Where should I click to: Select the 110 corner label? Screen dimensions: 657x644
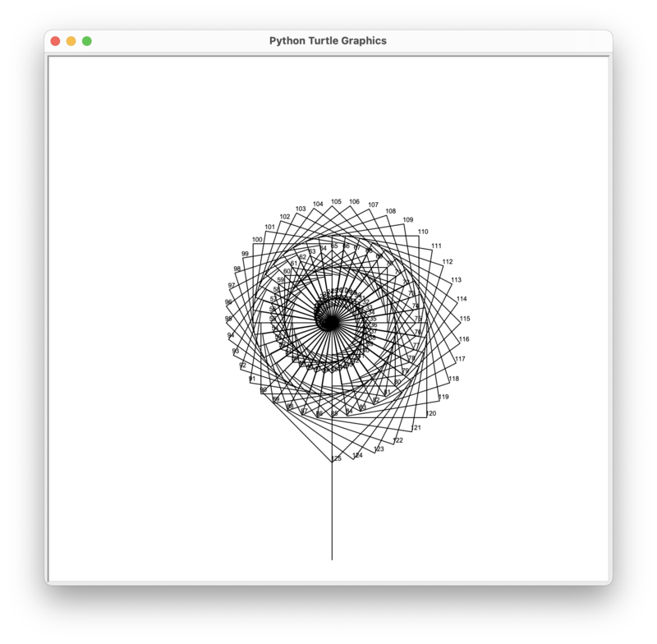423,232
